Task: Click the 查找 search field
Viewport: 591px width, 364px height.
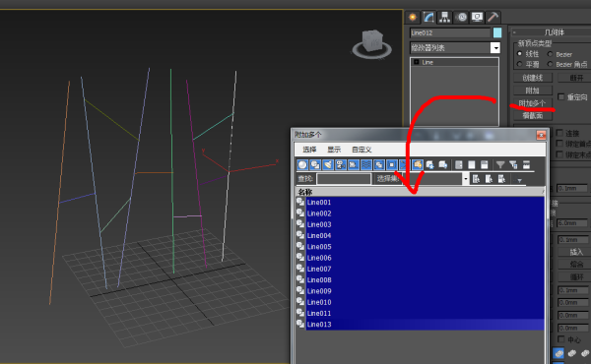Action: 344,179
